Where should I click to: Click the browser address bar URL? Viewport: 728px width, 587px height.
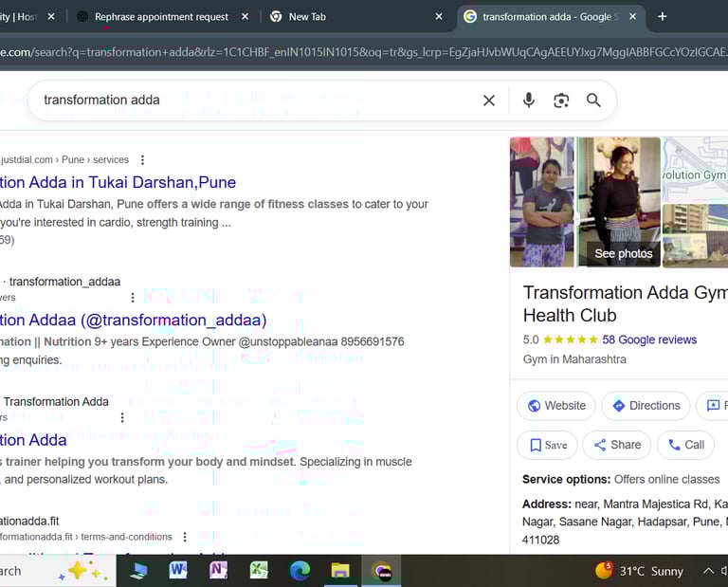click(364, 52)
